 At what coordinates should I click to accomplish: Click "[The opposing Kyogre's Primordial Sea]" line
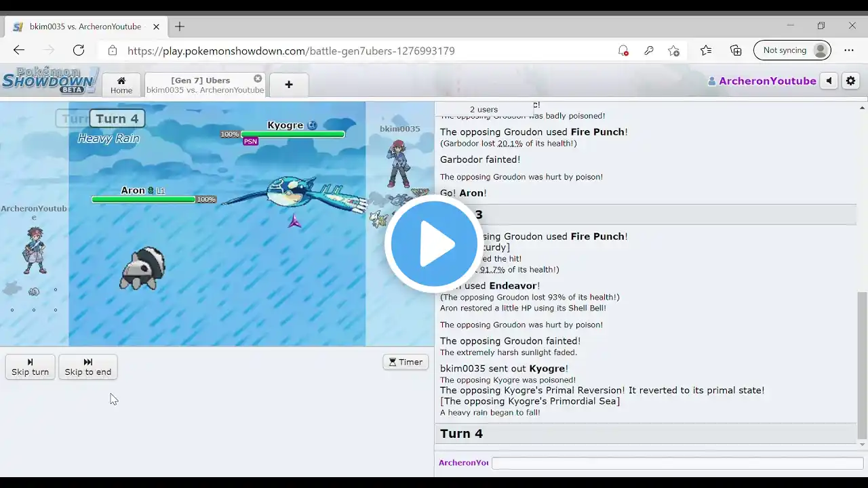point(530,401)
